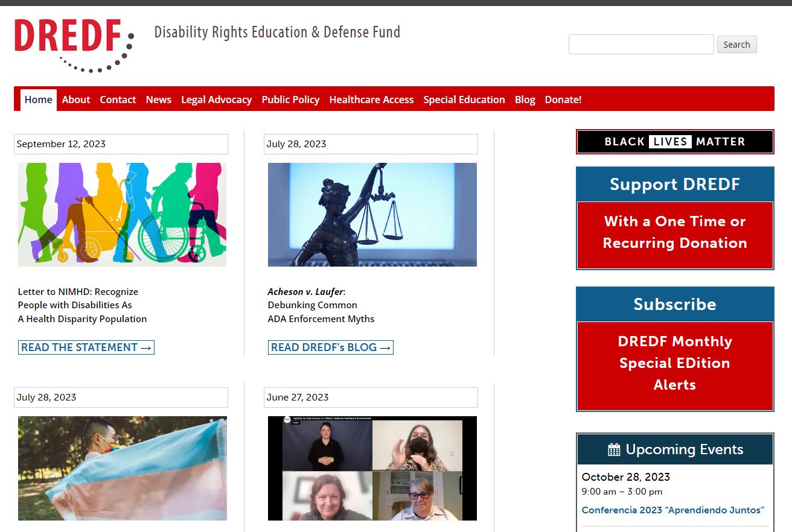Open the video call screenshot thumbnail
The image size is (792, 532).
372,468
